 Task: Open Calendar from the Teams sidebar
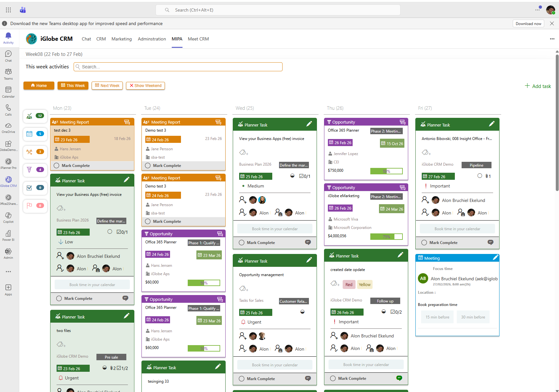pyautogui.click(x=8, y=92)
